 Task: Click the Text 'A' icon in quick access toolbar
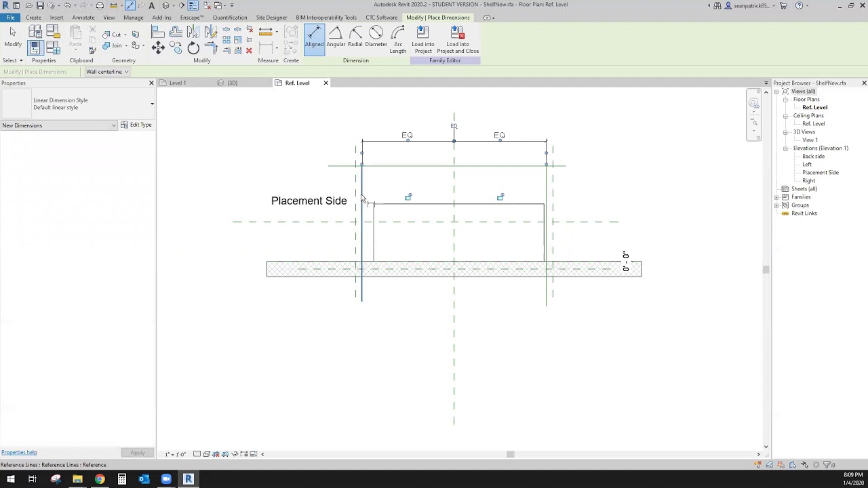151,5
